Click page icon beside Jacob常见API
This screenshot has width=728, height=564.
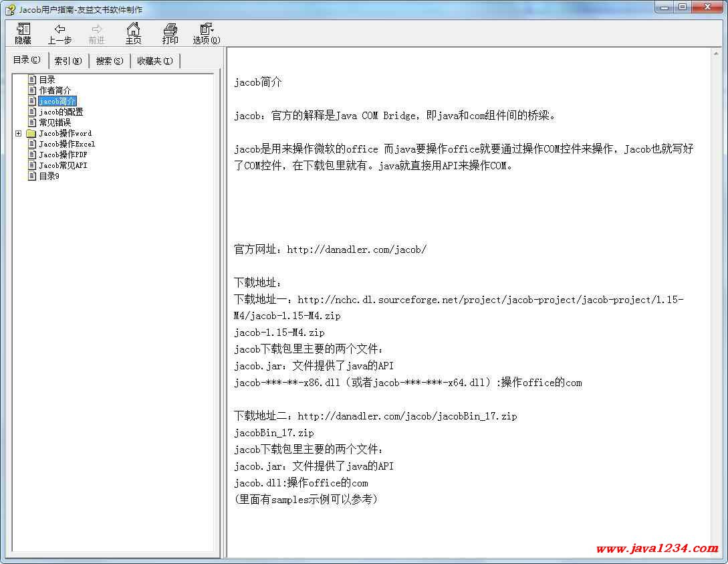[x=32, y=165]
